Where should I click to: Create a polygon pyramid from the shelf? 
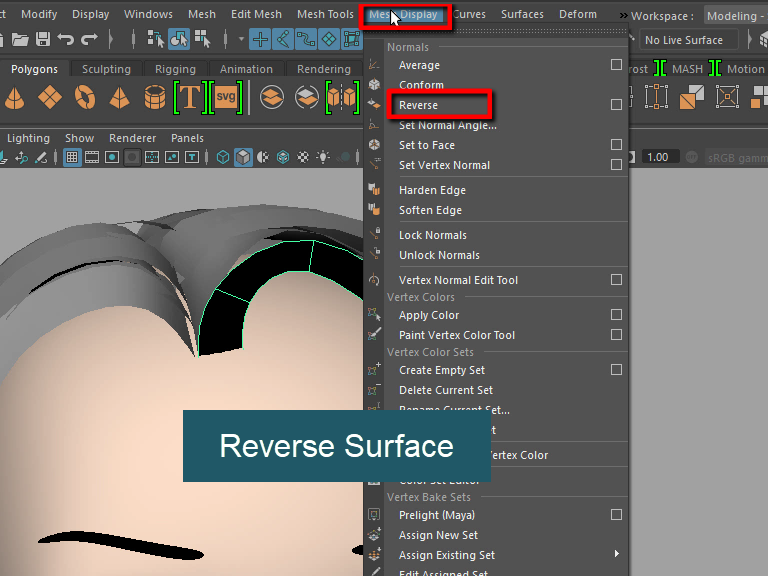(x=119, y=98)
